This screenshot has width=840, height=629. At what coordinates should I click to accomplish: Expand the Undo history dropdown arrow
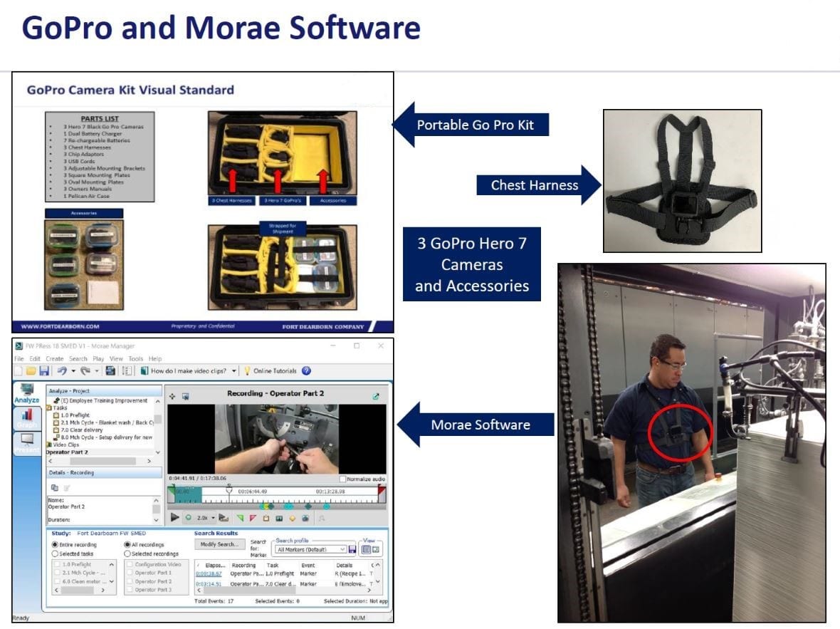coord(73,371)
